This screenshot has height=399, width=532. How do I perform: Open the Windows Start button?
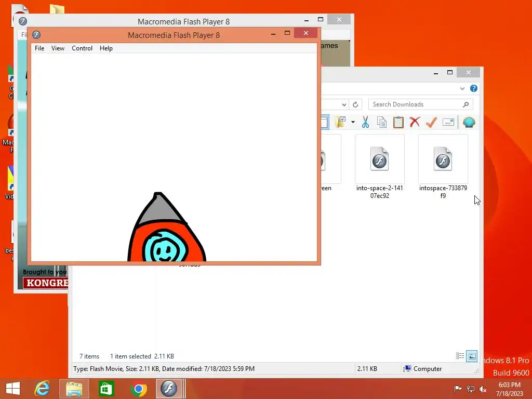point(13,389)
